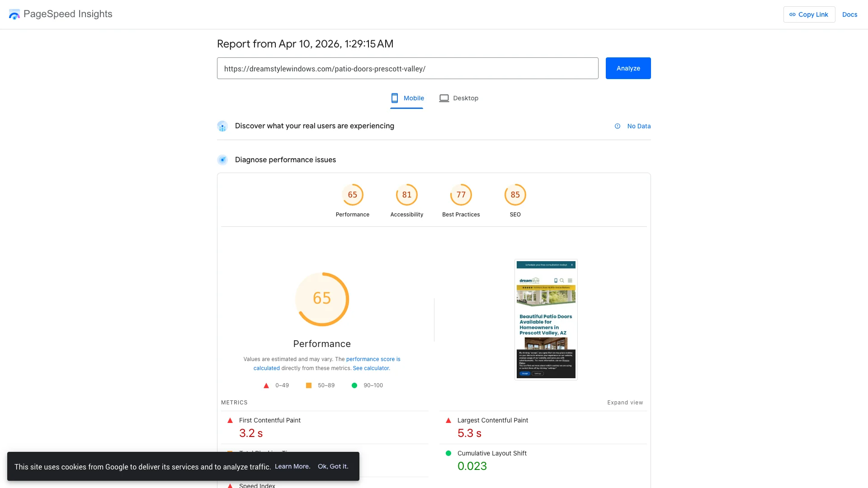Select the Best Practices gauge showing 77
This screenshot has height=488, width=868.
[x=461, y=195]
